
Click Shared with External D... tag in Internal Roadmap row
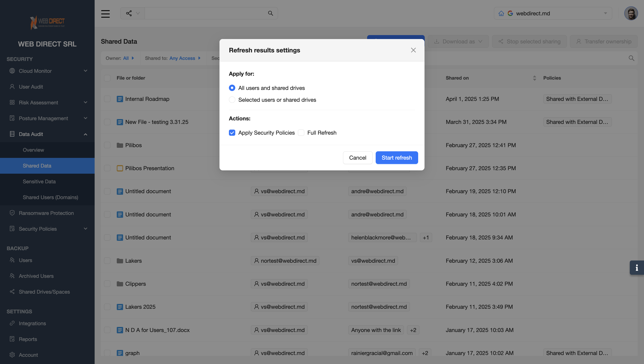pyautogui.click(x=577, y=99)
